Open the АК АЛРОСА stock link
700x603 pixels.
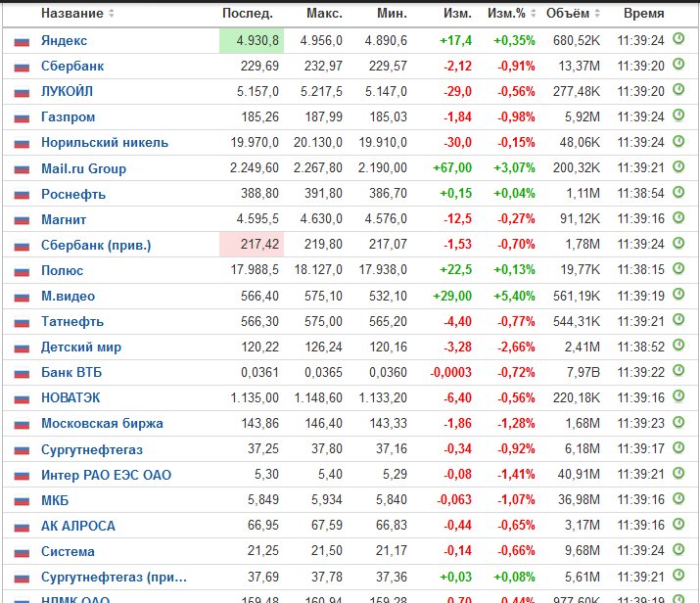78,526
